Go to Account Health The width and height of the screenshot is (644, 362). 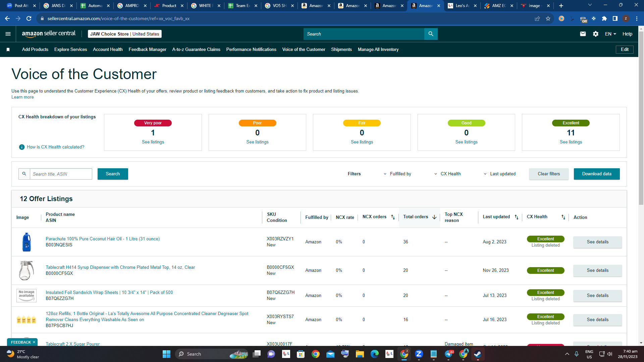108,50
